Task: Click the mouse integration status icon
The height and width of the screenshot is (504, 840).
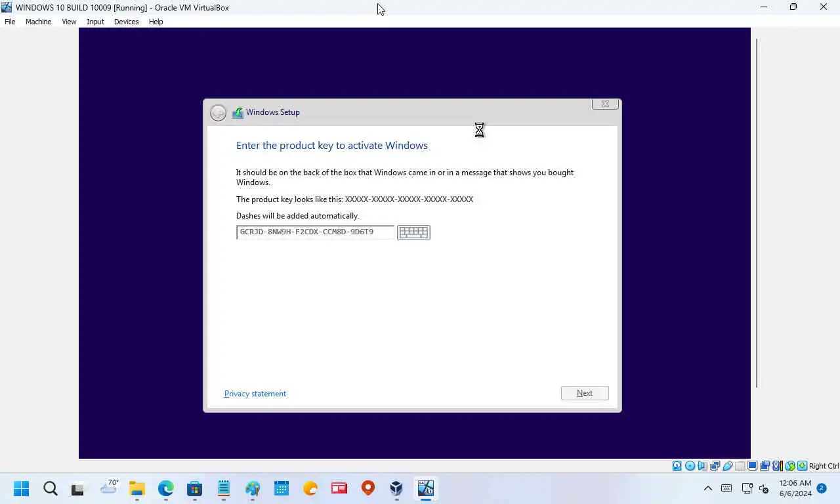Action: (790, 466)
